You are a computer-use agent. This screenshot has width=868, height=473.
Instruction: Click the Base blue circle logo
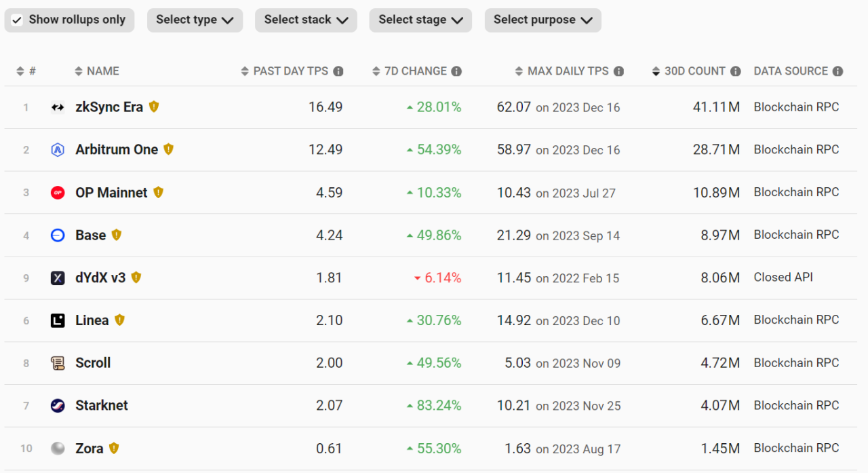(x=58, y=235)
